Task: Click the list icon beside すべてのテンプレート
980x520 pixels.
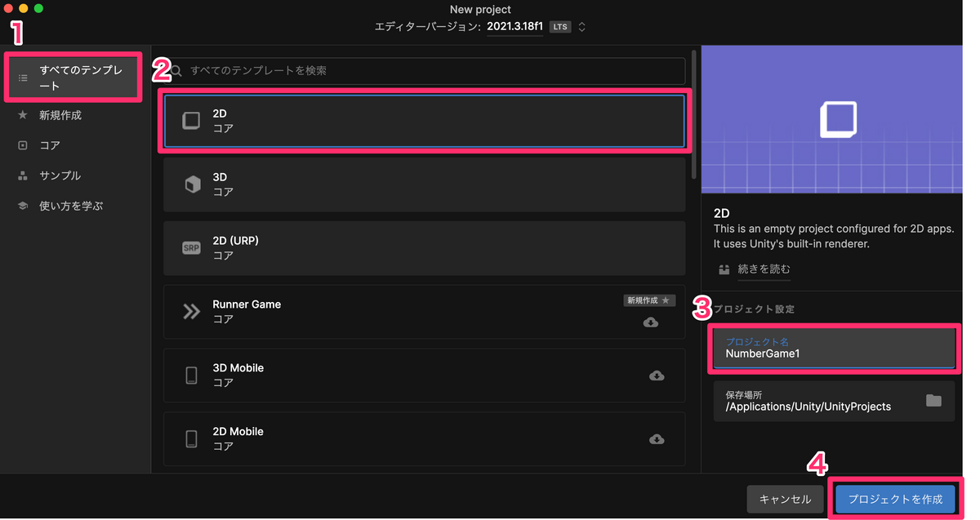Action: coord(23,78)
